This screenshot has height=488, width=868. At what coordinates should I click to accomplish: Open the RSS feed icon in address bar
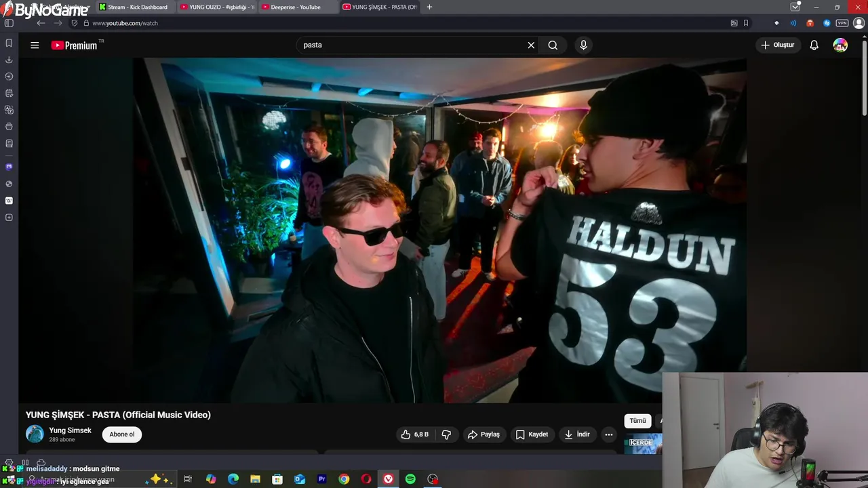[734, 23]
